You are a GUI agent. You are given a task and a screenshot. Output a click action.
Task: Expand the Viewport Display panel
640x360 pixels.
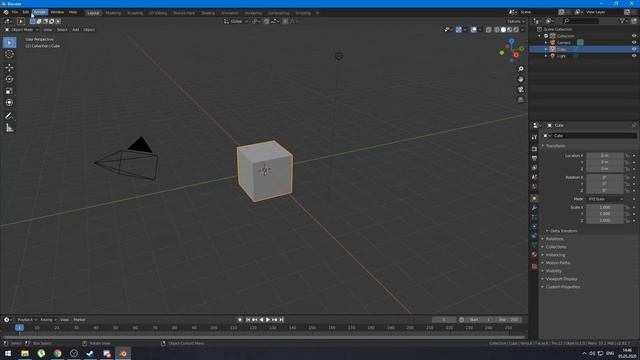pos(561,279)
